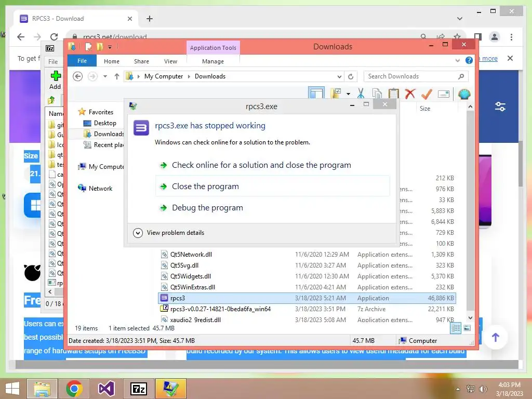532x399 pixels.
Task: Click the Classic Shell seashell icon
Action: pos(464,94)
